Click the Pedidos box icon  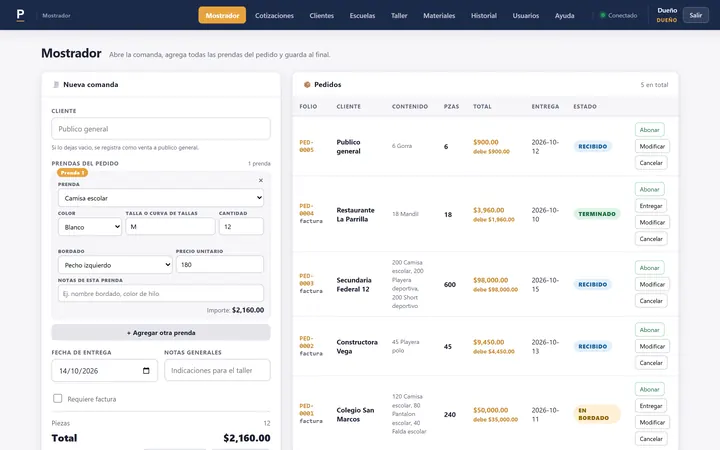pos(307,84)
